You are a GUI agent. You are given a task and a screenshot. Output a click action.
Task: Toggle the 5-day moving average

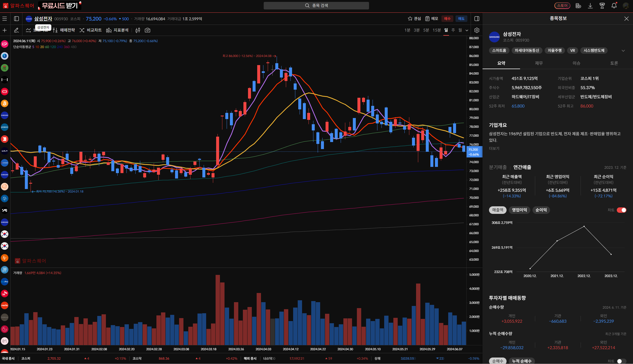point(33,47)
